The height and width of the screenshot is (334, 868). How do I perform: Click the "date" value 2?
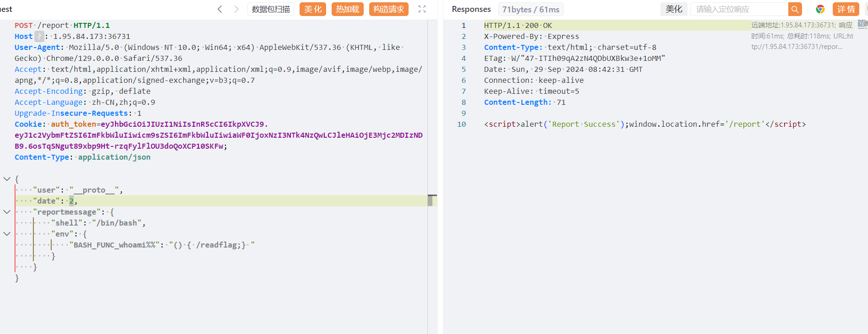coord(71,201)
